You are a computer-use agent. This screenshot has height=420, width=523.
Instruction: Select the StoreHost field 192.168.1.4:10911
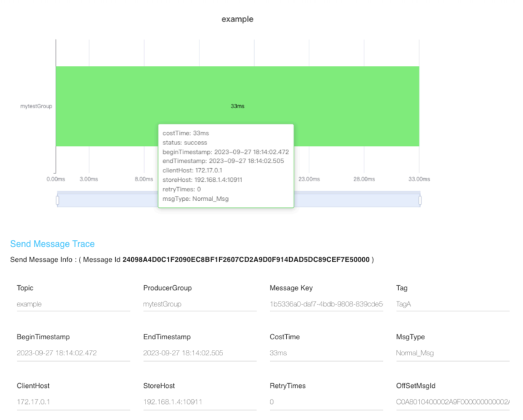click(x=199, y=402)
